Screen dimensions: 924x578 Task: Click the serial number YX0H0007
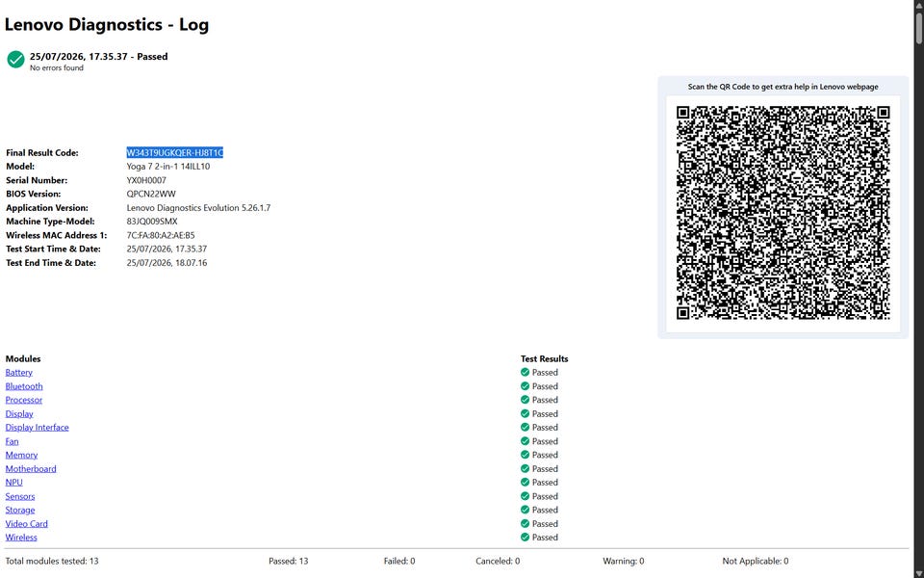click(x=146, y=180)
